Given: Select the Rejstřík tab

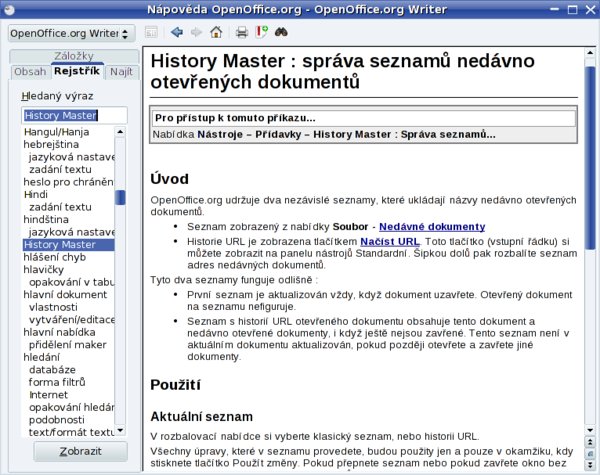Looking at the screenshot, I should 77,71.
